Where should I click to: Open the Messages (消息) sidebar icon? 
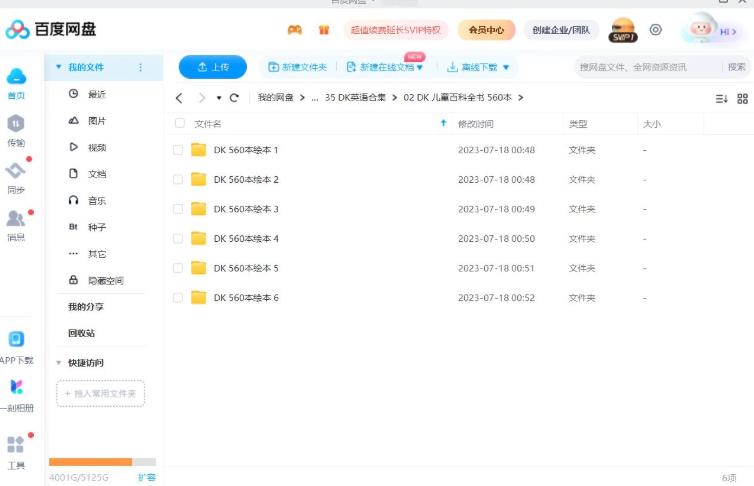15,218
